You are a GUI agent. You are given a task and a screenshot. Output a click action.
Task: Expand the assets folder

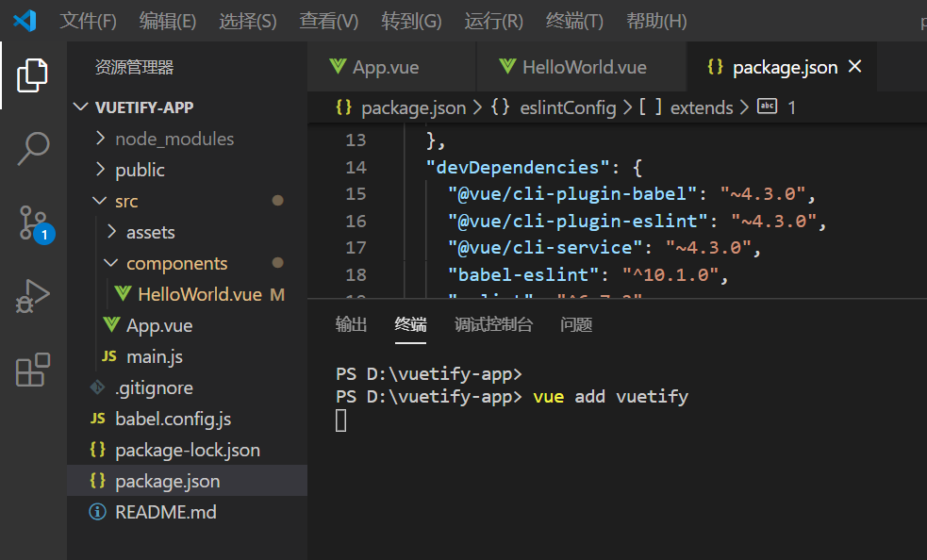point(111,232)
